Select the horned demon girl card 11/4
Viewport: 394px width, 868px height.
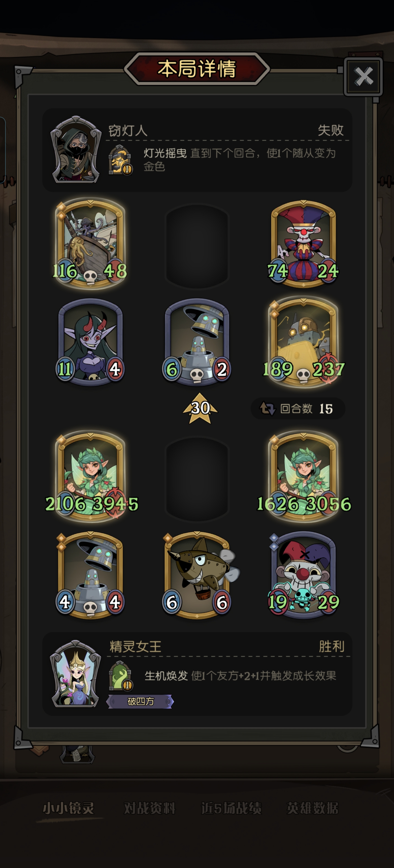click(x=90, y=342)
